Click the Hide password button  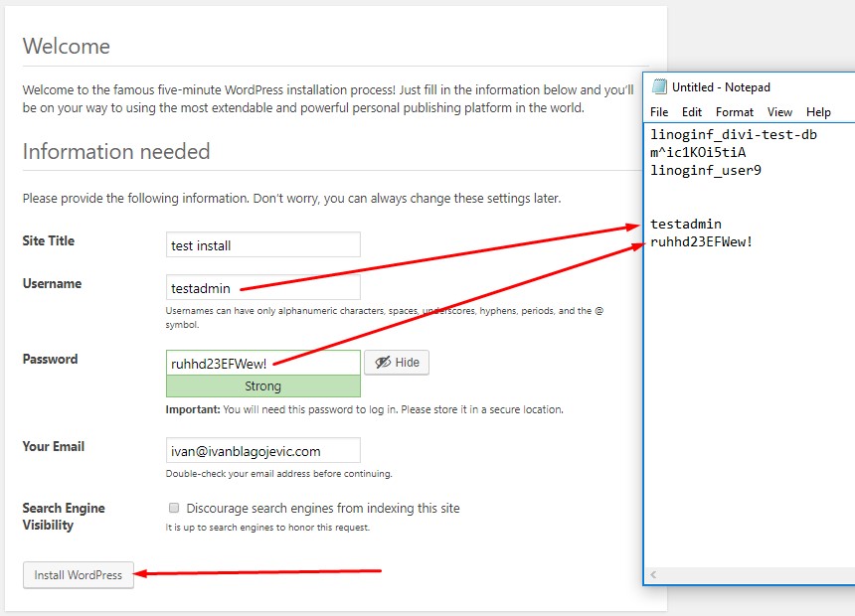[397, 363]
